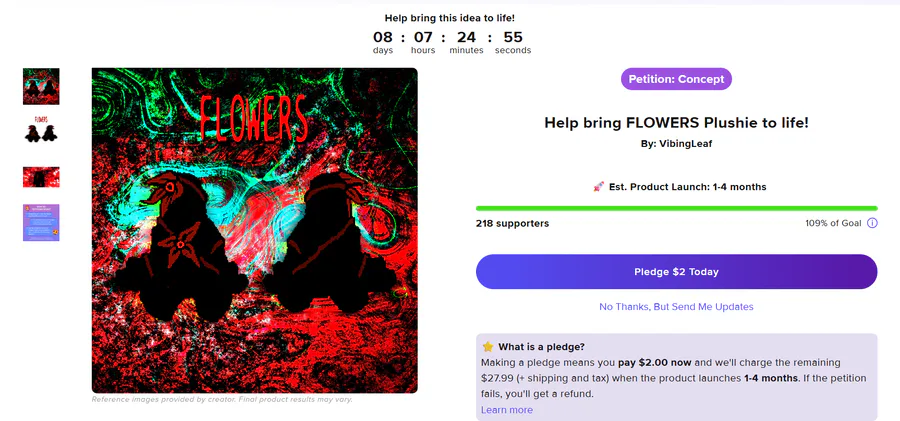Viewport: 900px width, 421px height.
Task: Click the green funding progress bar
Action: (x=676, y=208)
